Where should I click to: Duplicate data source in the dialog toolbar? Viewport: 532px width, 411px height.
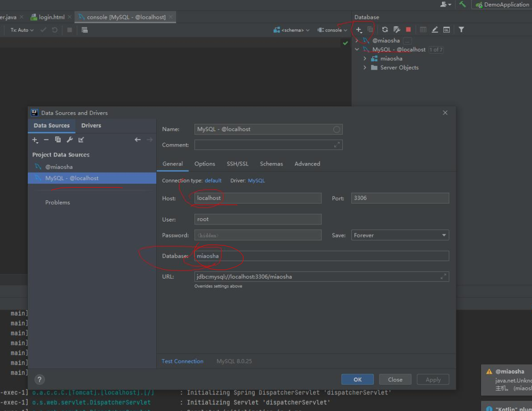pyautogui.click(x=58, y=140)
